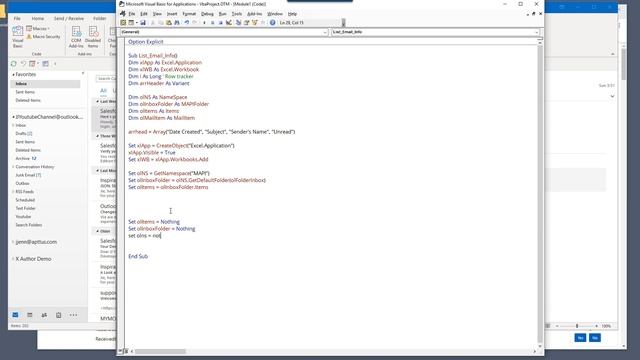Click the Outlook search mailbox field

pyautogui.click(x=106, y=78)
